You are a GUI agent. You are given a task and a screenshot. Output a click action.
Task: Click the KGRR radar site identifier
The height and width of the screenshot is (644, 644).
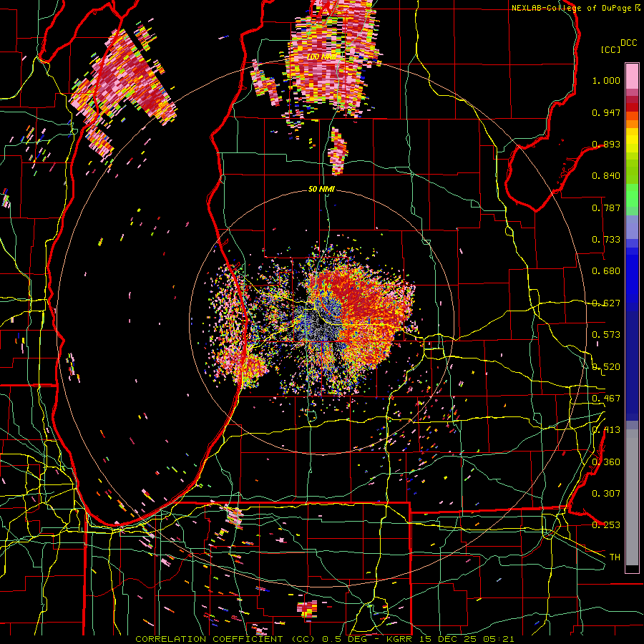coord(399,639)
